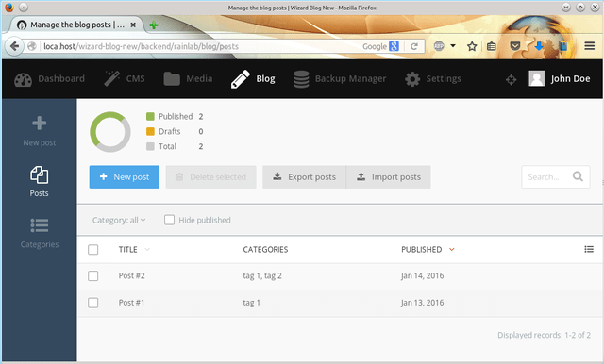The image size is (604, 364).
Task: Open a new browser tab with plus icon
Action: pyautogui.click(x=154, y=25)
